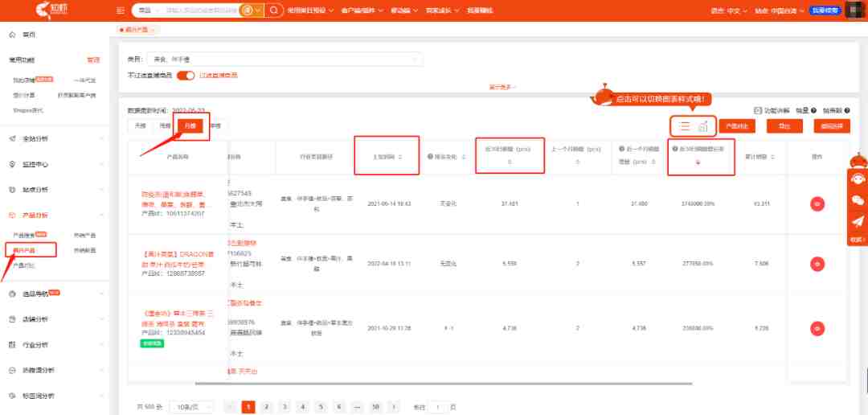This screenshot has width=868, height=415.
Task: Click the info icon in the 排名变化 column header
Action: [x=430, y=158]
